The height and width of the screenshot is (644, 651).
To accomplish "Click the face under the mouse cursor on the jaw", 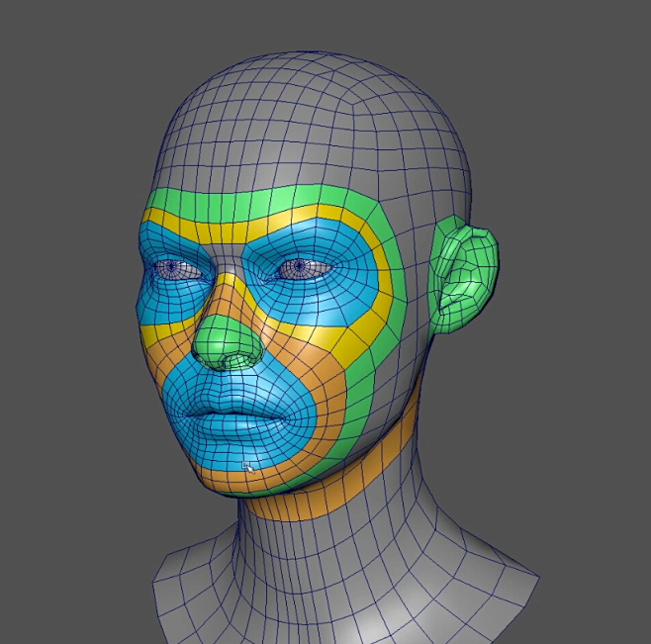I will (245, 464).
